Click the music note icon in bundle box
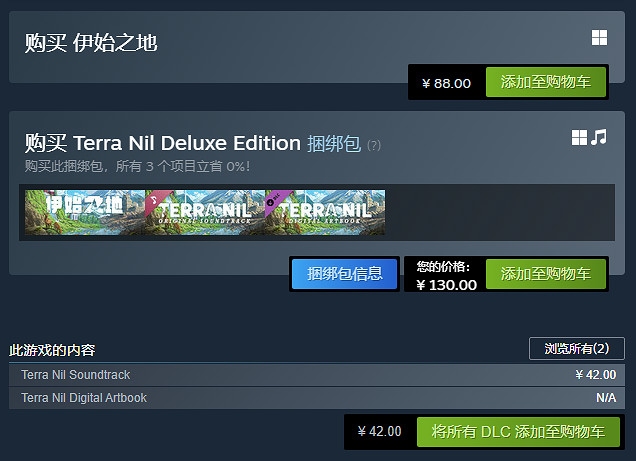The width and height of the screenshot is (636, 461). coord(599,138)
